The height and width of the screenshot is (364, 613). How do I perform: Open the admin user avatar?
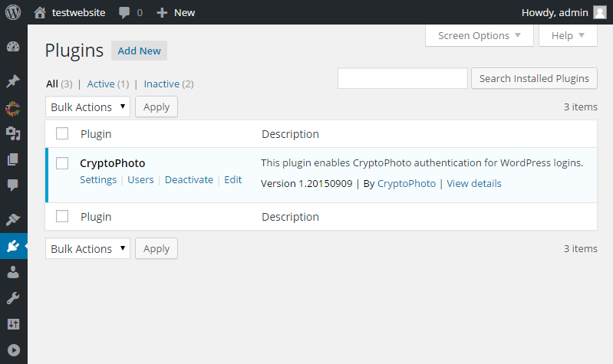(x=600, y=12)
